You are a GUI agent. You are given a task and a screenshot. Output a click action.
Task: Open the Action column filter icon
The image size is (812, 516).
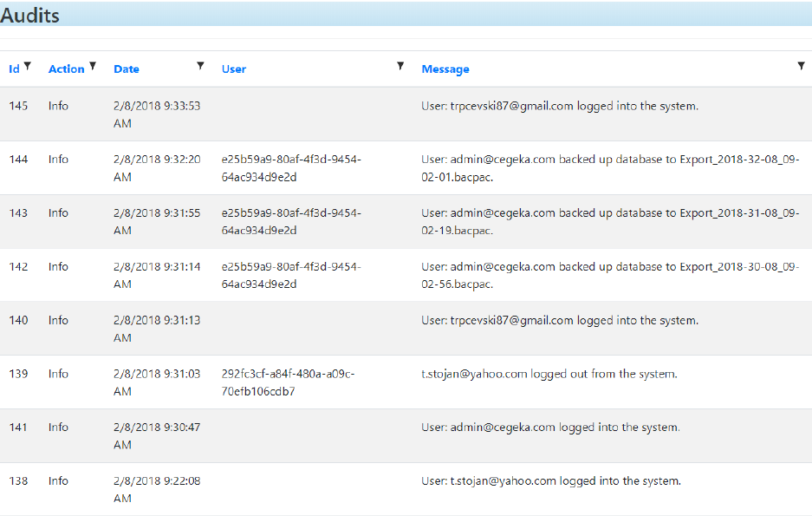(93, 66)
